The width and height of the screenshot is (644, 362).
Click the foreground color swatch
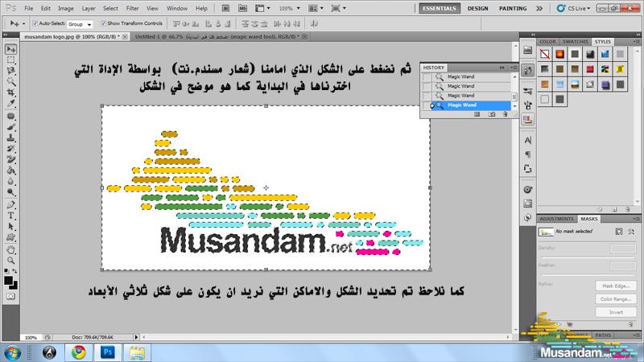pos(8,280)
